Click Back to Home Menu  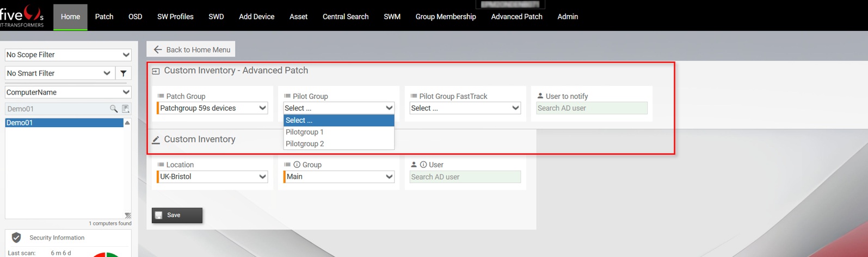tap(191, 49)
